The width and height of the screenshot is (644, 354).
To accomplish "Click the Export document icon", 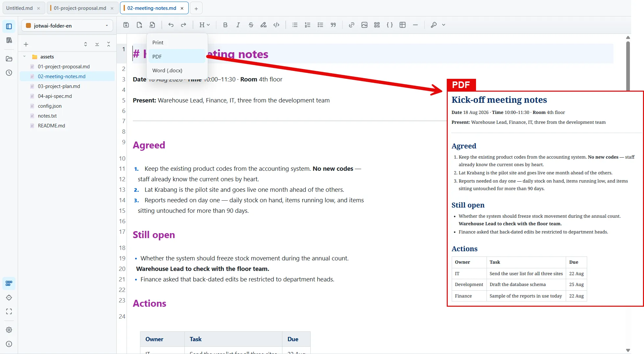I will pos(152,25).
